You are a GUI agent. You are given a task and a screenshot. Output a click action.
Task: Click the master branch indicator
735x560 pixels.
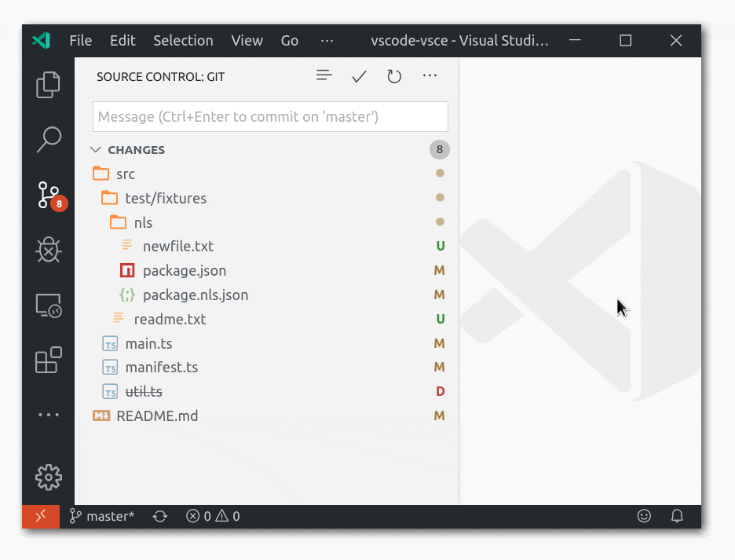pyautogui.click(x=102, y=516)
